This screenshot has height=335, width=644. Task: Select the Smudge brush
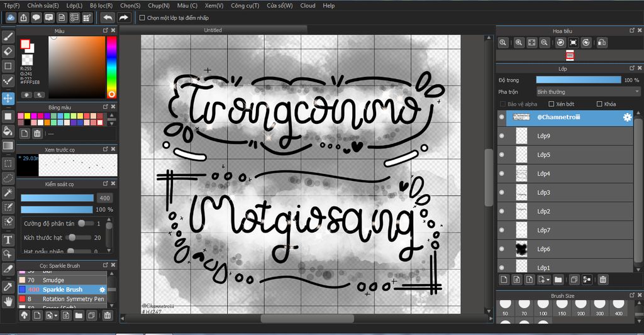pos(62,280)
